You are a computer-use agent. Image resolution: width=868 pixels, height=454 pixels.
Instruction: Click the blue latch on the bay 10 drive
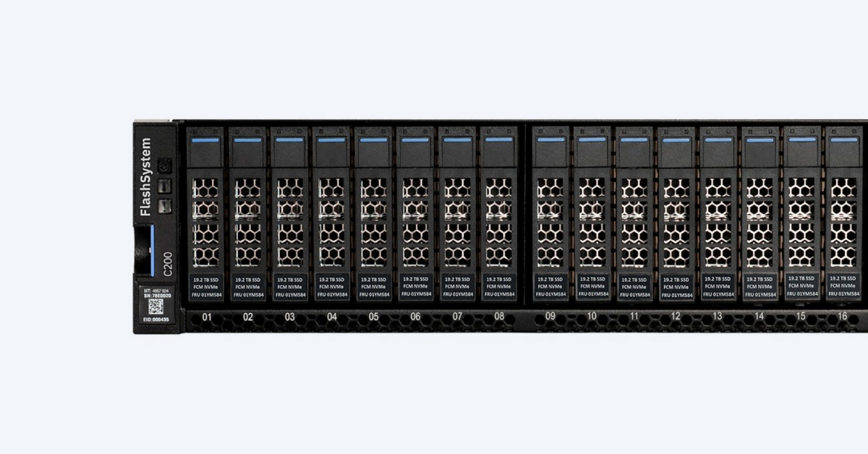(x=592, y=140)
